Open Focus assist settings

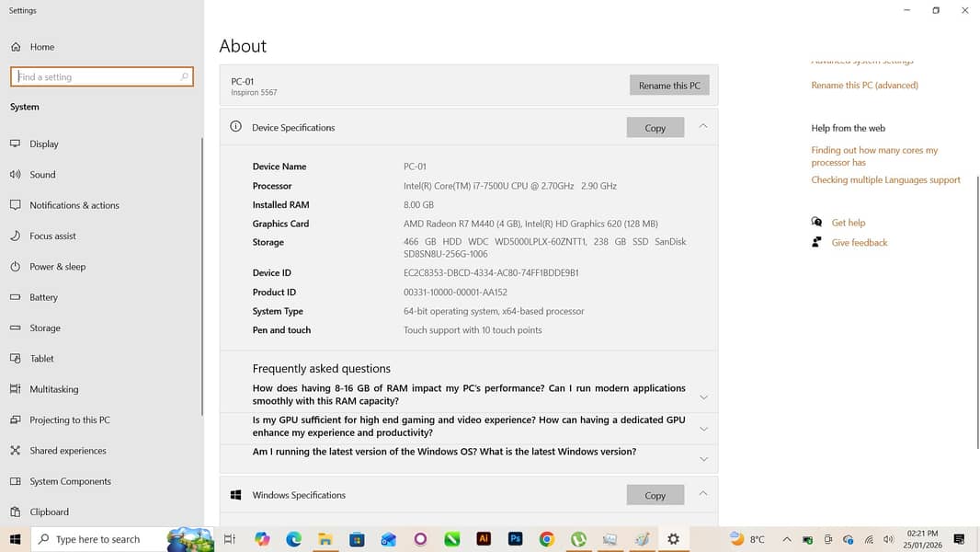(52, 236)
